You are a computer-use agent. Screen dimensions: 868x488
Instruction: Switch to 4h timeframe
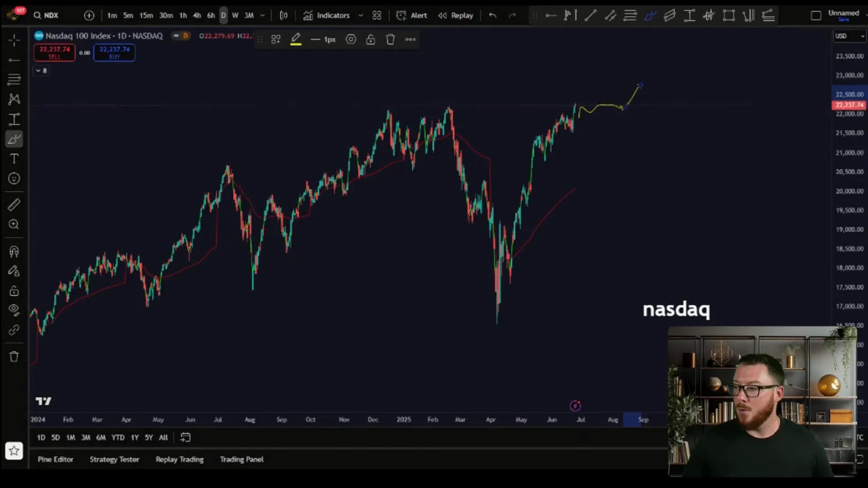(197, 15)
